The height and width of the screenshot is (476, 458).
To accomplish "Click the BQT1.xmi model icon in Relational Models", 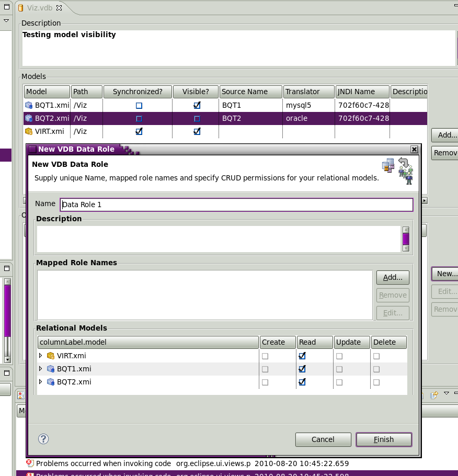I will [x=51, y=369].
